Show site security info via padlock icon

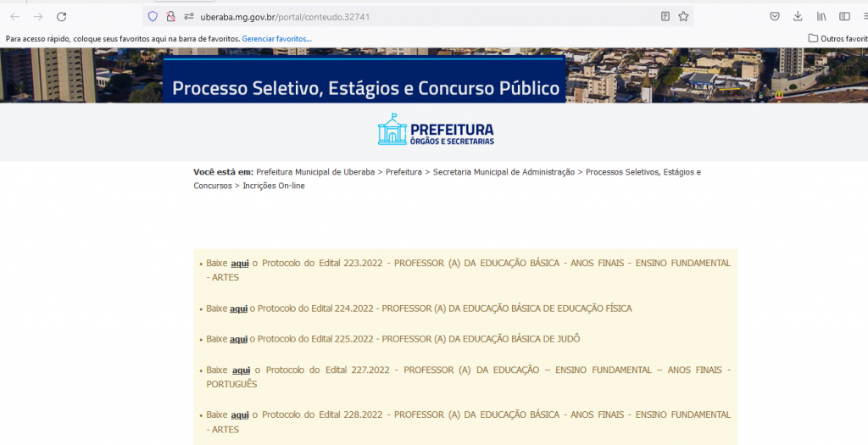[x=170, y=16]
